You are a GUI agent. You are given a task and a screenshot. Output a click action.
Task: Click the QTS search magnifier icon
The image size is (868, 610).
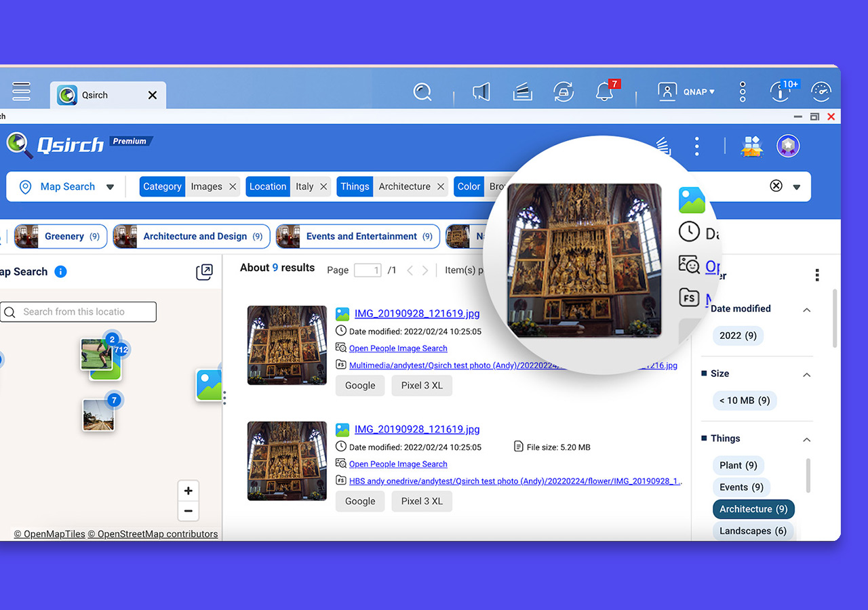[x=422, y=92]
